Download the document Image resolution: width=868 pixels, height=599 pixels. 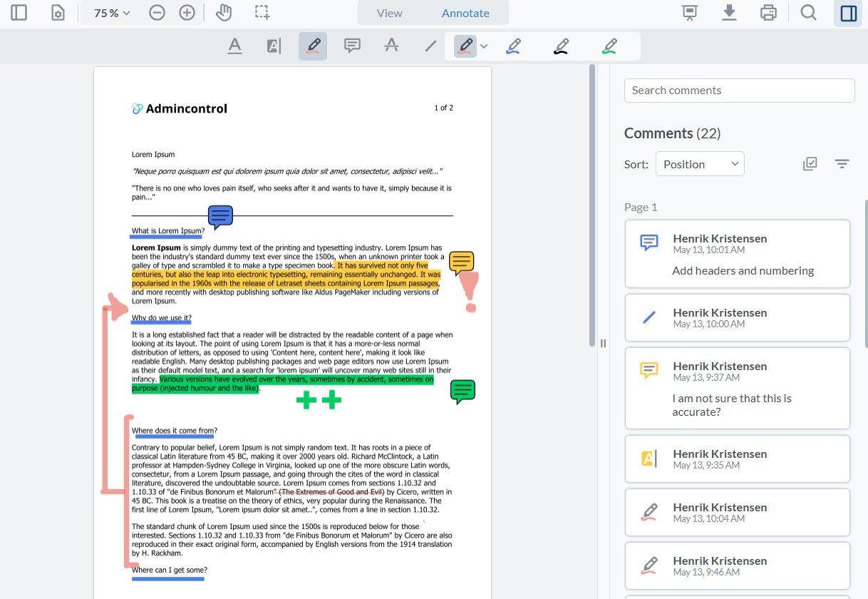point(729,13)
